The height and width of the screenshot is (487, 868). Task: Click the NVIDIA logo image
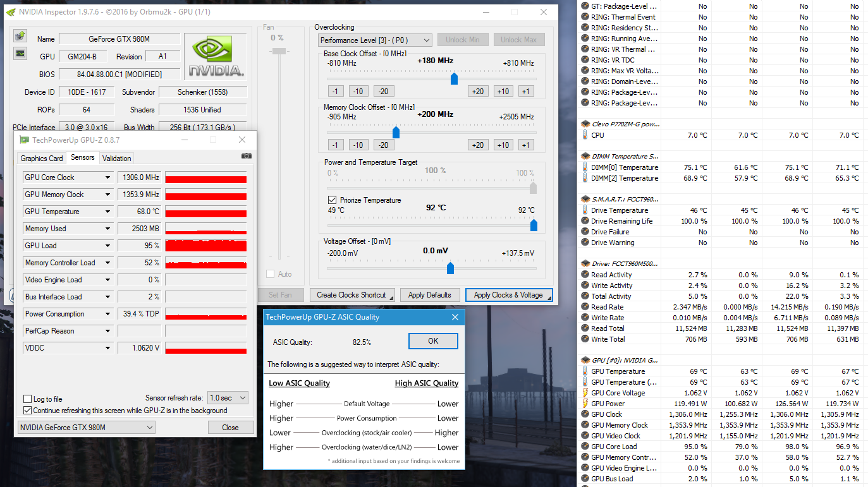pos(214,56)
